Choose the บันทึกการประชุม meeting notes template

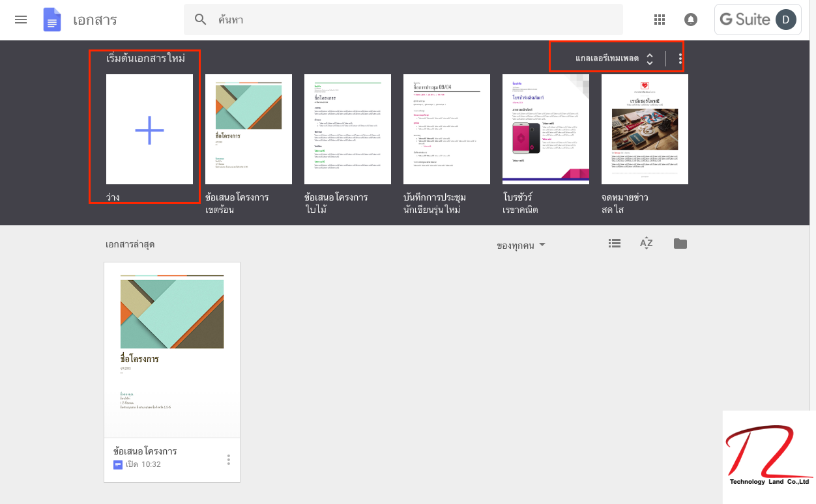point(446,130)
